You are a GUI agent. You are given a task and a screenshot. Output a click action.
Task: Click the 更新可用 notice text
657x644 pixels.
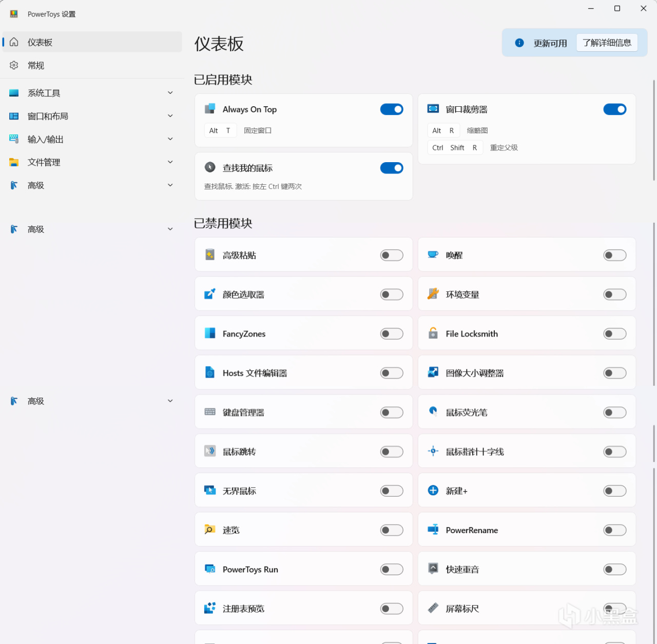[x=550, y=43]
